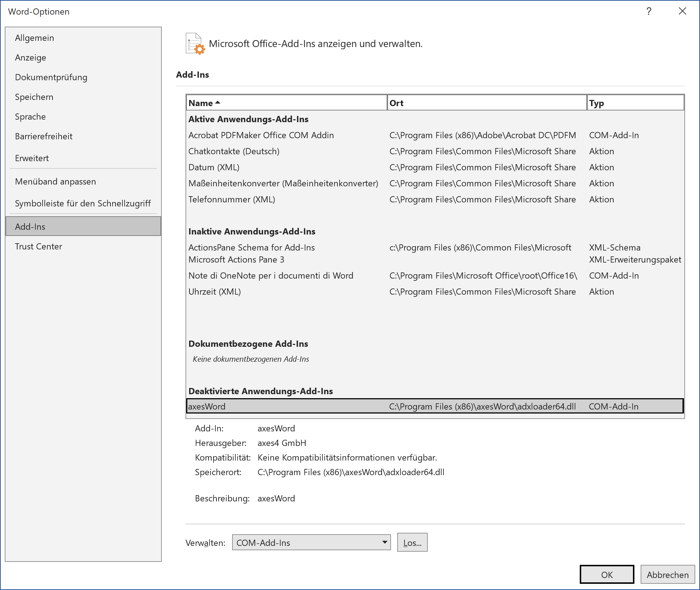The width and height of the screenshot is (700, 590).
Task: Click the Add-Ins gear document icon
Action: pyautogui.click(x=195, y=44)
